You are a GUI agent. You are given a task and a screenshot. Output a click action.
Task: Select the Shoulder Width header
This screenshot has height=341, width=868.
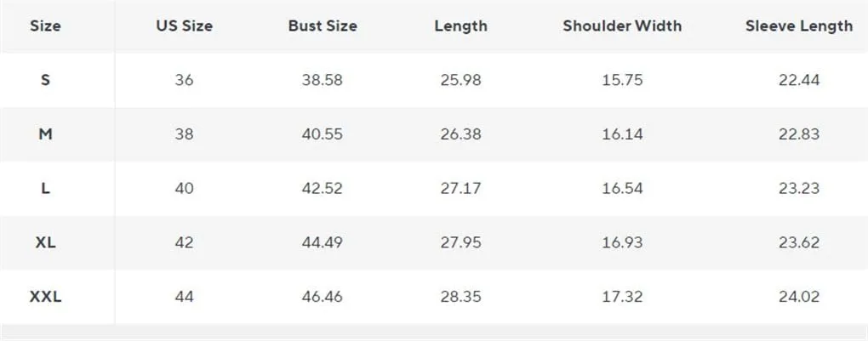tap(621, 26)
